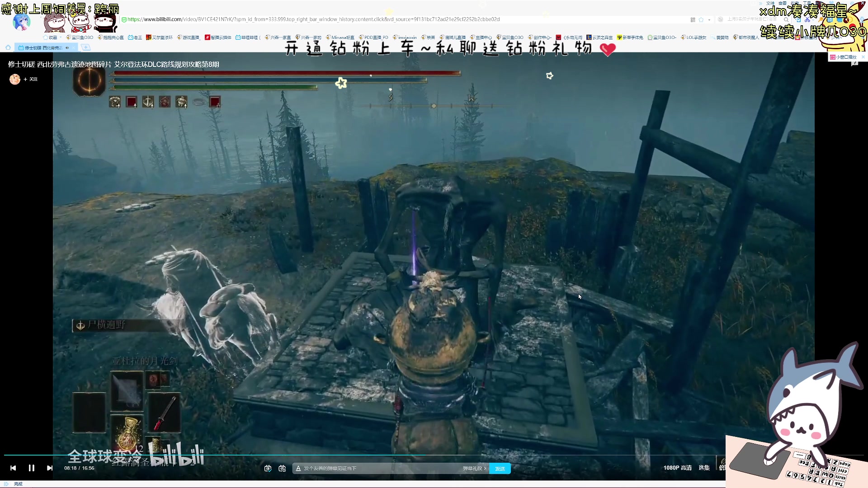Mute the audio on the browser tab

tap(67, 47)
